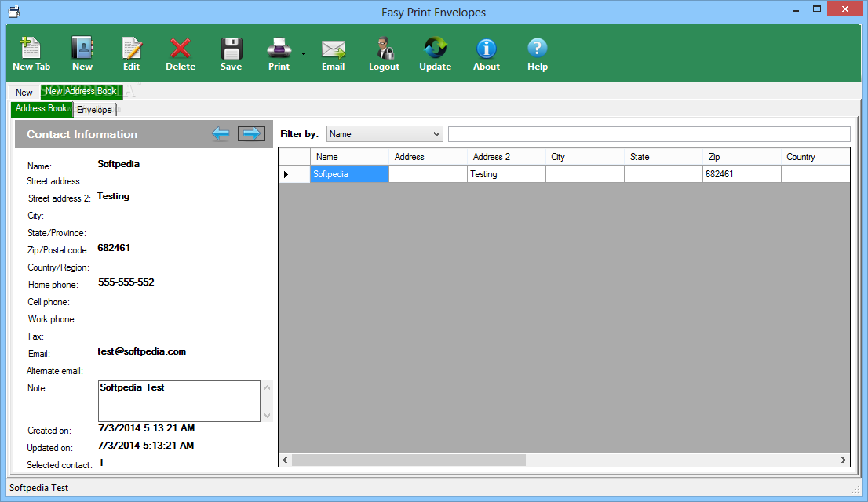Click the application icon in title bar
This screenshot has height=502, width=868.
click(14, 12)
